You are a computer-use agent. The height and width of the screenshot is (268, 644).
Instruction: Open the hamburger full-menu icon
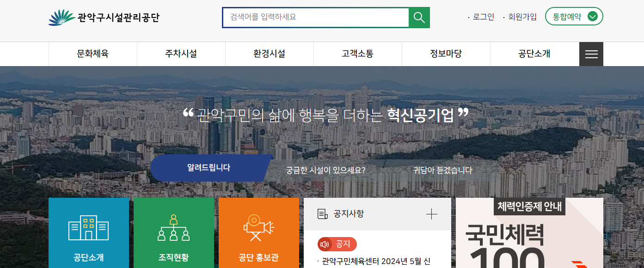click(x=591, y=54)
